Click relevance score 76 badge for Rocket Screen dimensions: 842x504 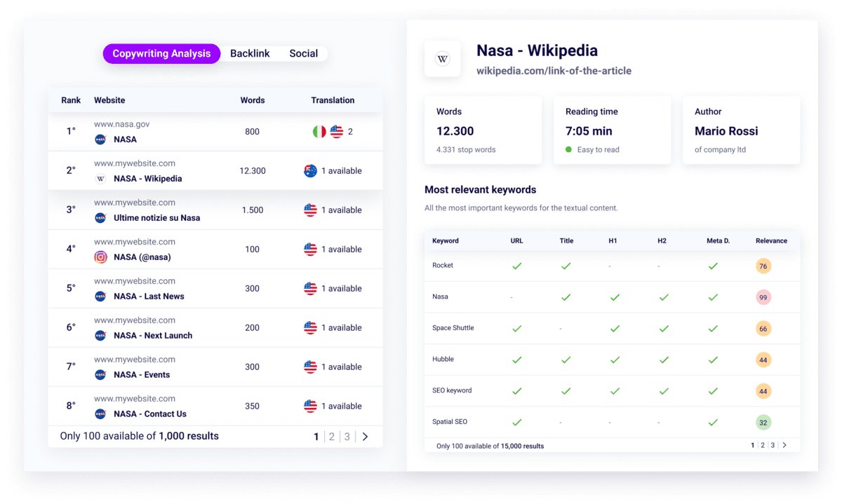[x=763, y=266]
